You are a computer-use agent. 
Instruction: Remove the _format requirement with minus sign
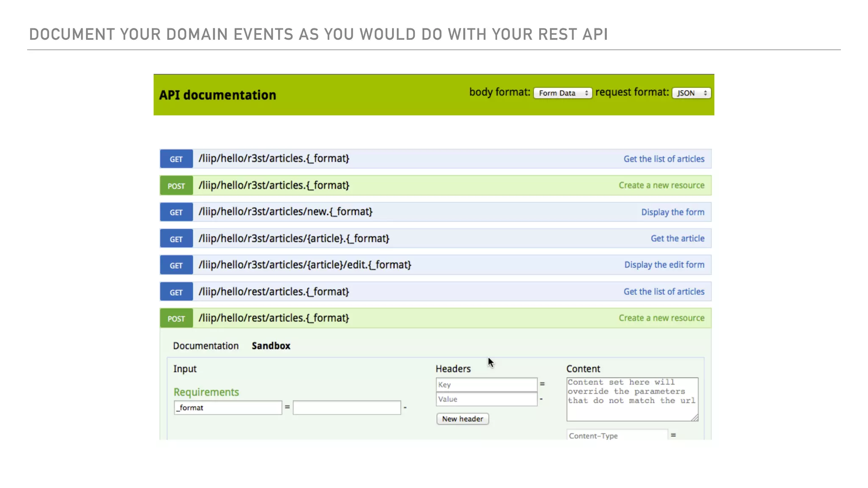405,408
